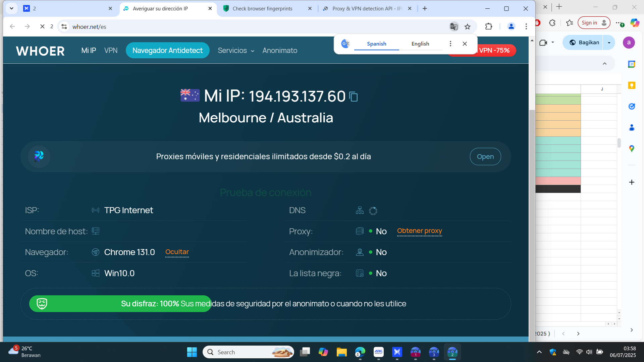The height and width of the screenshot is (362, 644).
Task: Copy the IP address using the copy icon
Action: [x=354, y=97]
